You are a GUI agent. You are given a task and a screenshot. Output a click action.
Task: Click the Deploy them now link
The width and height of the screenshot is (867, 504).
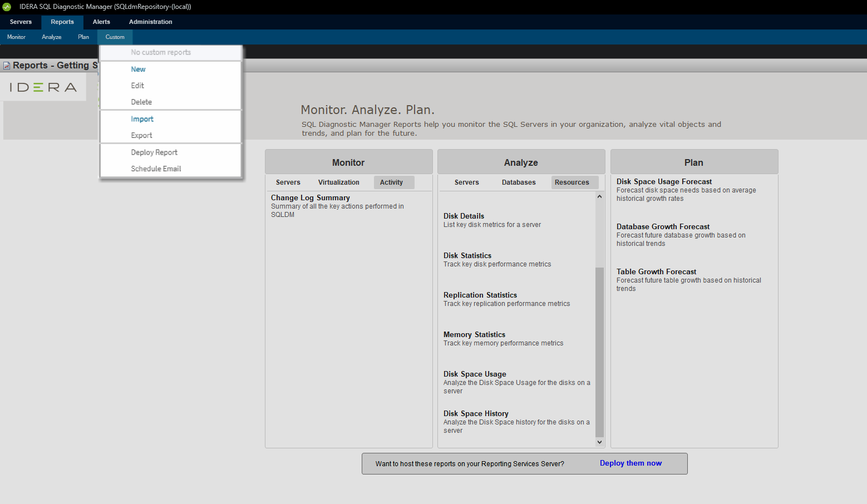pyautogui.click(x=630, y=463)
